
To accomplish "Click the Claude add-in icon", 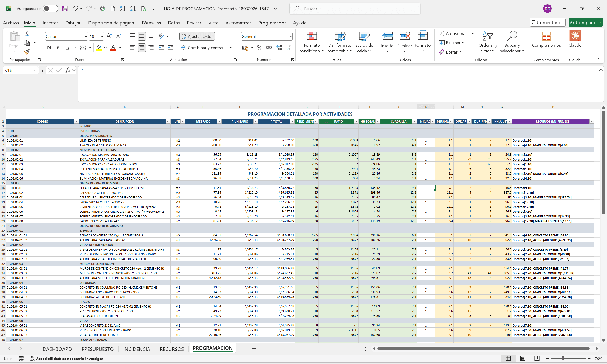I will pyautogui.click(x=575, y=36).
